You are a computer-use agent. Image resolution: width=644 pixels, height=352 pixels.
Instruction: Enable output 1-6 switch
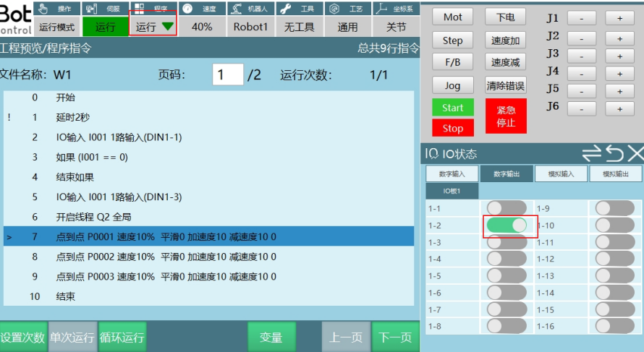tap(507, 293)
